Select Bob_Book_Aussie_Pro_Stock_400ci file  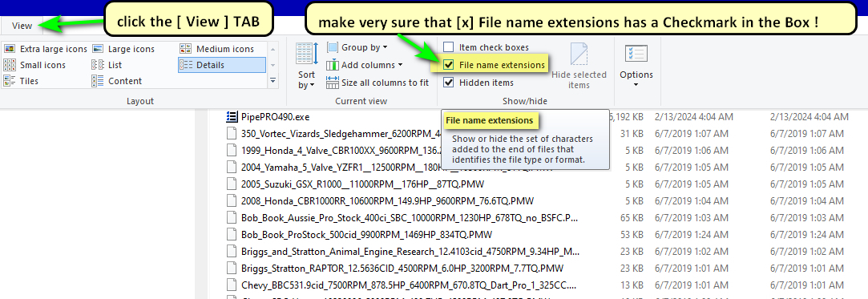click(410, 217)
